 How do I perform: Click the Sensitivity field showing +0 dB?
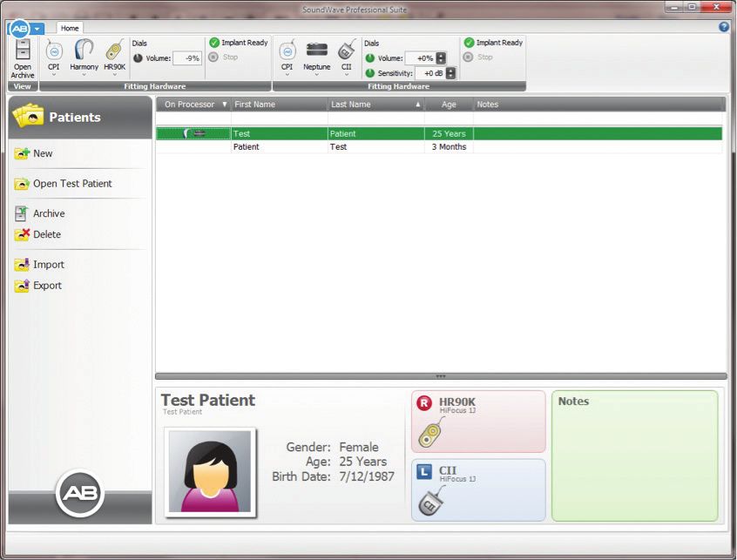(x=430, y=73)
